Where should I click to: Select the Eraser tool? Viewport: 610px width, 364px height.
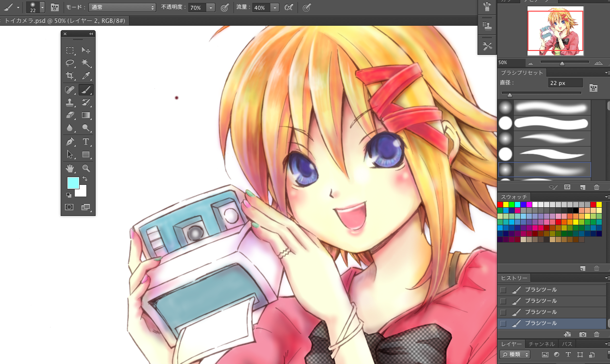(x=70, y=115)
